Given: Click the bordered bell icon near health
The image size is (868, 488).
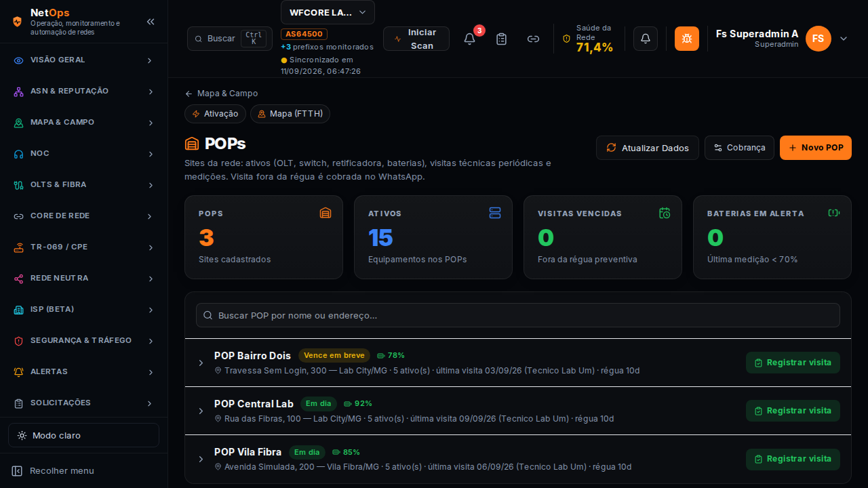Looking at the screenshot, I should click(646, 39).
